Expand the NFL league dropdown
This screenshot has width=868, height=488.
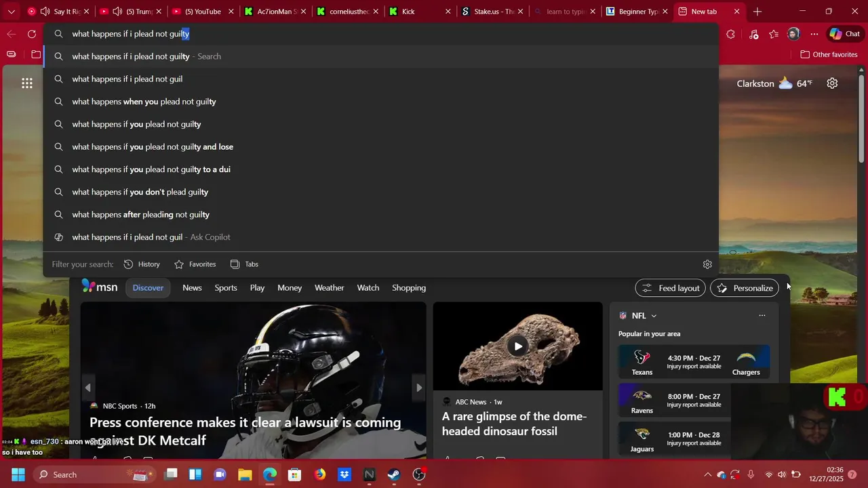pyautogui.click(x=654, y=316)
